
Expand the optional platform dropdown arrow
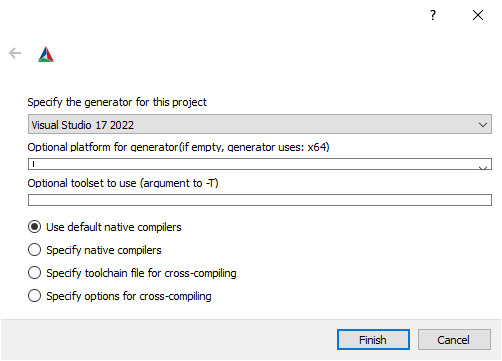[483, 167]
